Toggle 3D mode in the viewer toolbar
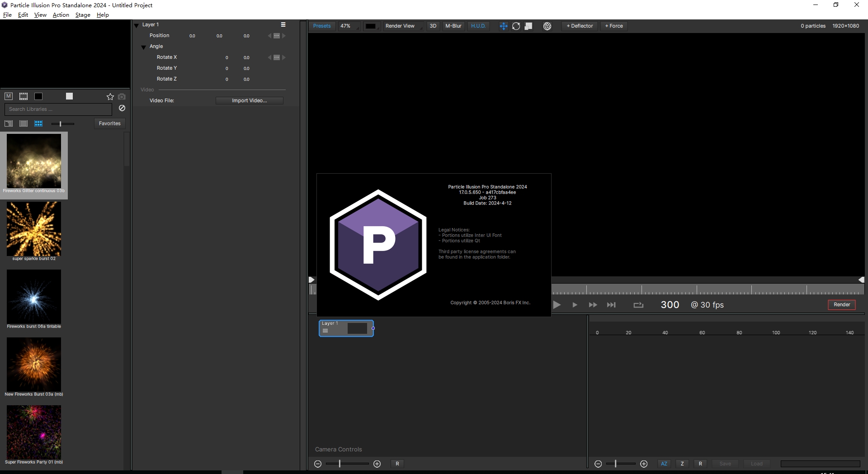 tap(433, 26)
